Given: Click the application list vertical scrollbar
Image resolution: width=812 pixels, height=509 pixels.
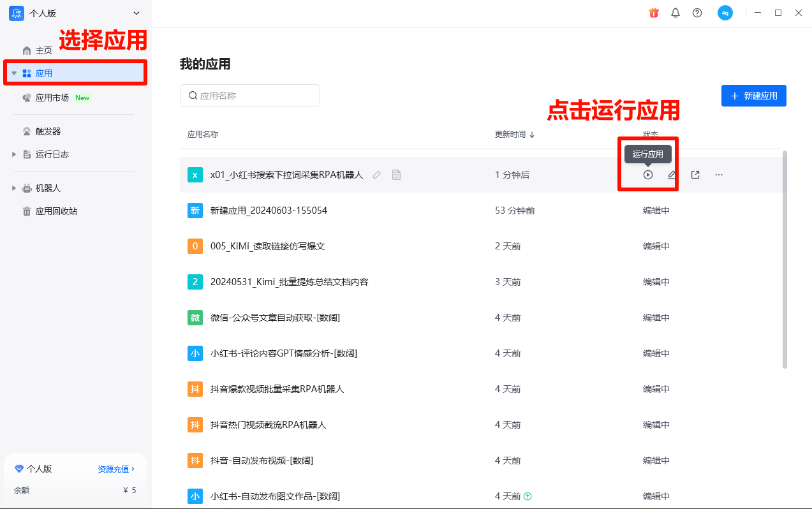Looking at the screenshot, I should (785, 259).
